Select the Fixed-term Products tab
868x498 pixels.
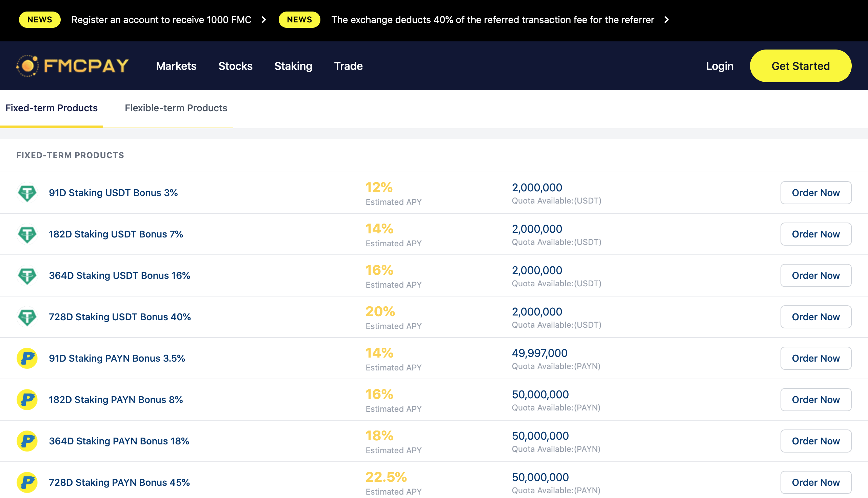pyautogui.click(x=51, y=108)
